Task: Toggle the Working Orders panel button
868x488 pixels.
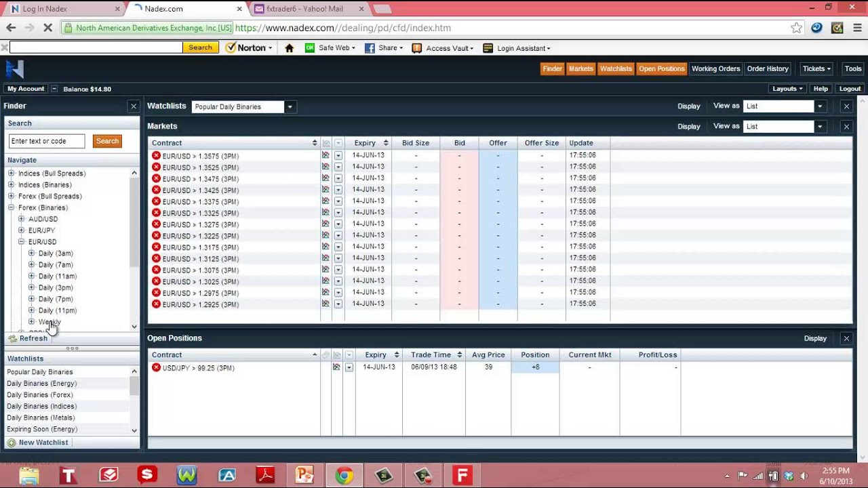Action: (716, 68)
